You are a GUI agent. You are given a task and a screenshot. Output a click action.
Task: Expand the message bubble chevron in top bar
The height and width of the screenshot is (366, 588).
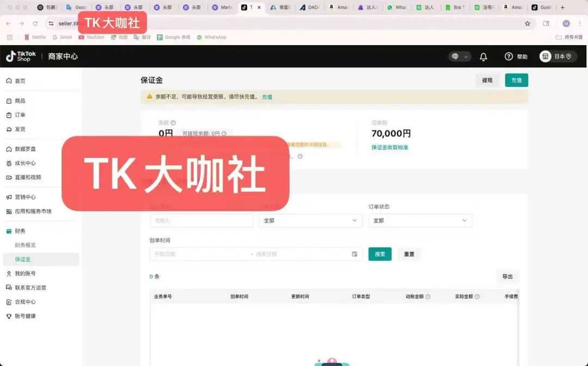465,57
